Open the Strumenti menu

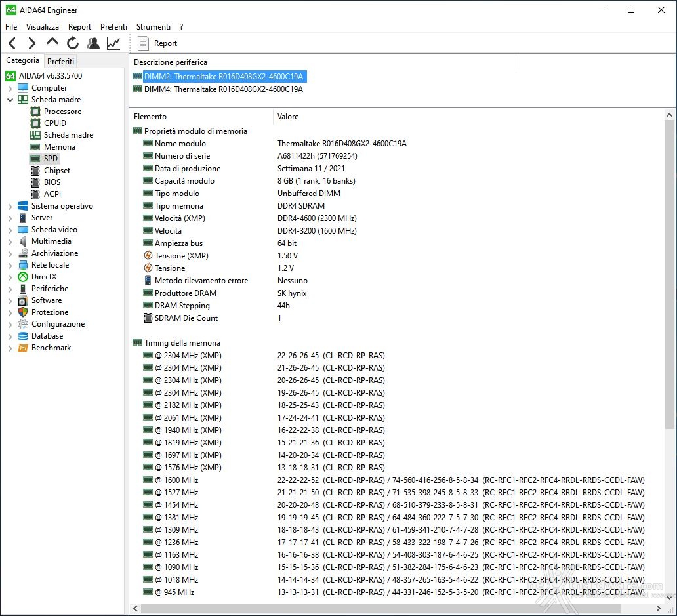pos(154,27)
